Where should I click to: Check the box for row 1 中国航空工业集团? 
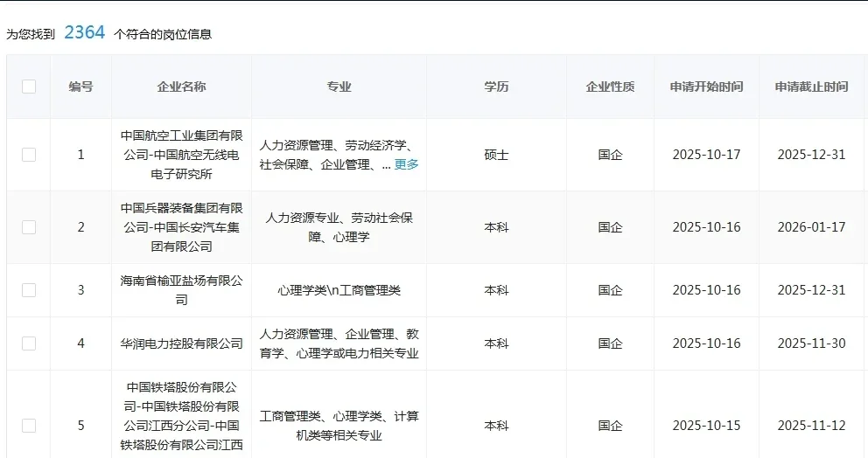click(x=29, y=155)
